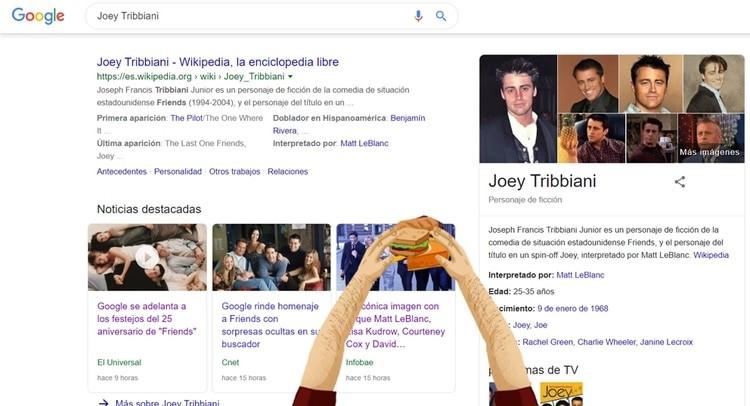
Task: Share the Joey Tribbiani knowledge panel
Action: [x=680, y=182]
